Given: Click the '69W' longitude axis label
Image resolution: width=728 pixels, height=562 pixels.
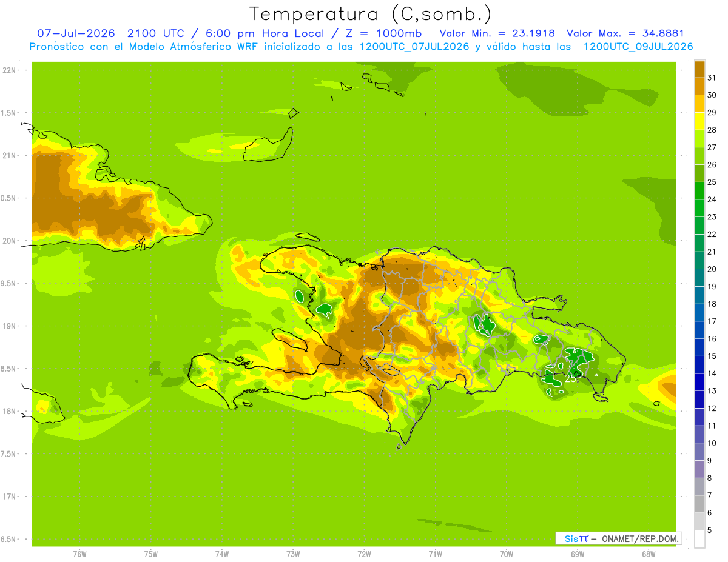Looking at the screenshot, I should tap(578, 554).
